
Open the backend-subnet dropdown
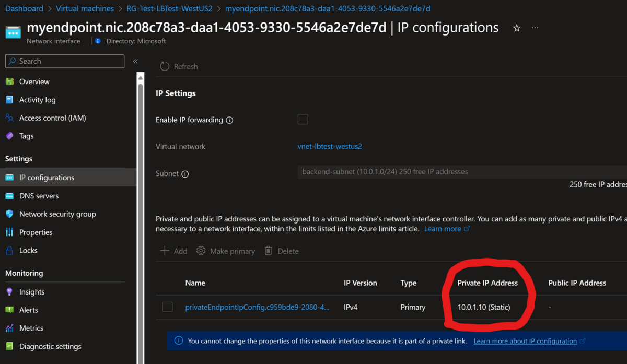(x=462, y=172)
